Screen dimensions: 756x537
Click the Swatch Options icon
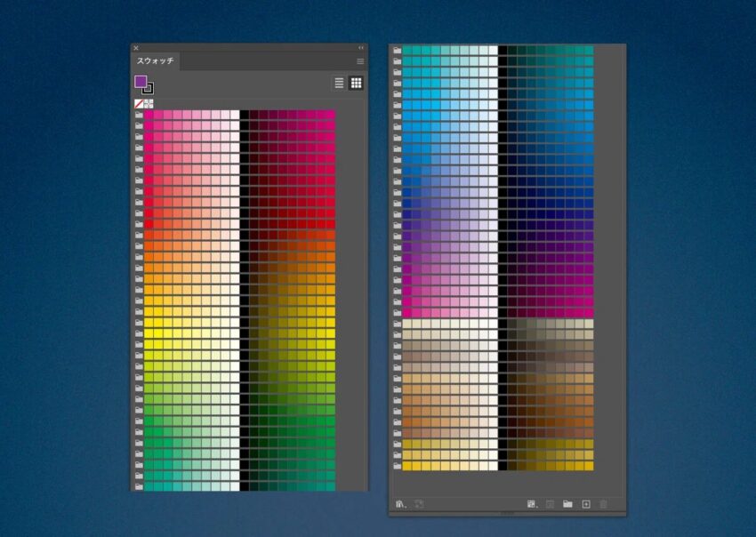click(x=550, y=504)
